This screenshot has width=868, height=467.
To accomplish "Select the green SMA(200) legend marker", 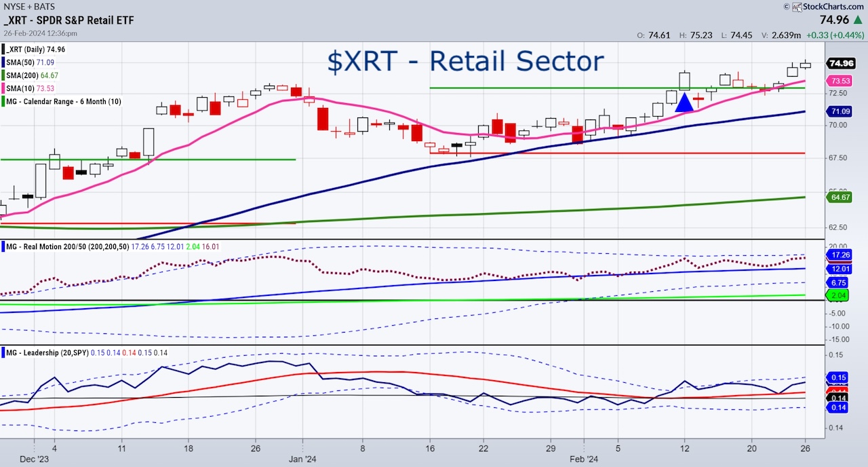I will pyautogui.click(x=3, y=75).
